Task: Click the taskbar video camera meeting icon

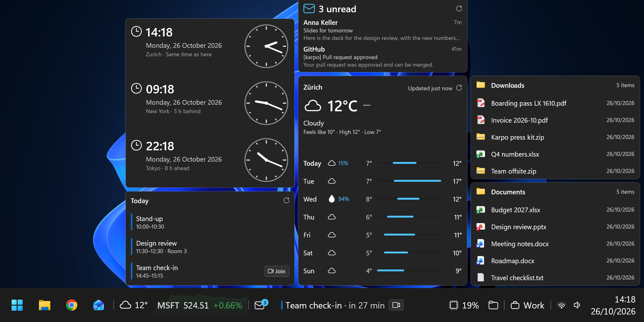Action: pyautogui.click(x=396, y=305)
